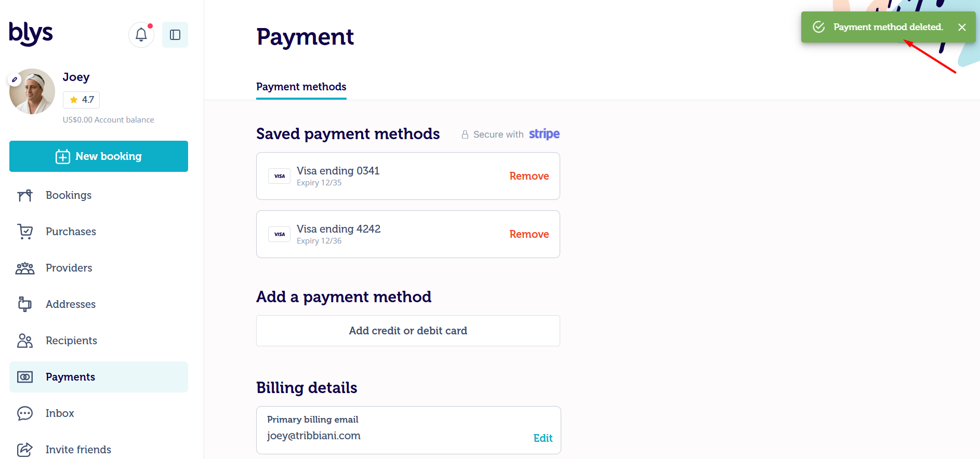Click the Inbox chat bubble icon
The height and width of the screenshot is (459, 980).
25,413
